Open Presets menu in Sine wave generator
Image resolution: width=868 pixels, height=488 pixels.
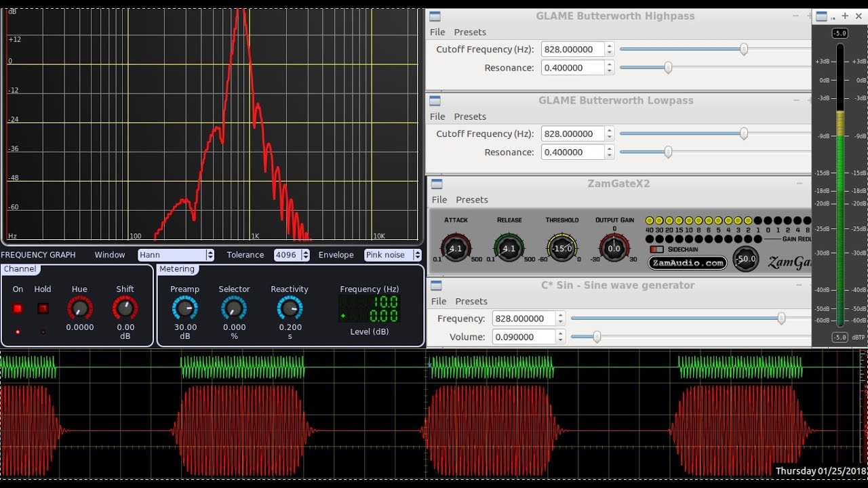coord(471,302)
